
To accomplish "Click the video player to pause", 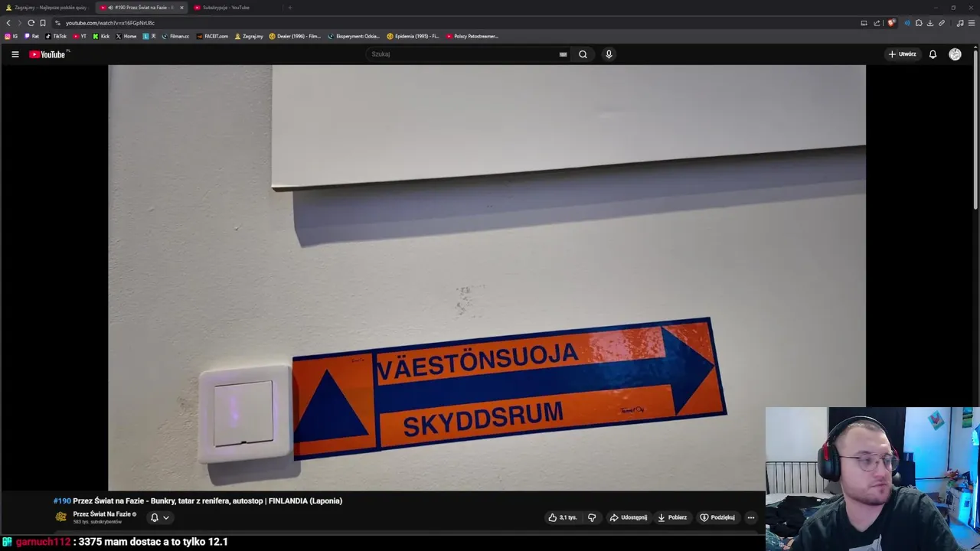I will 487,277.
